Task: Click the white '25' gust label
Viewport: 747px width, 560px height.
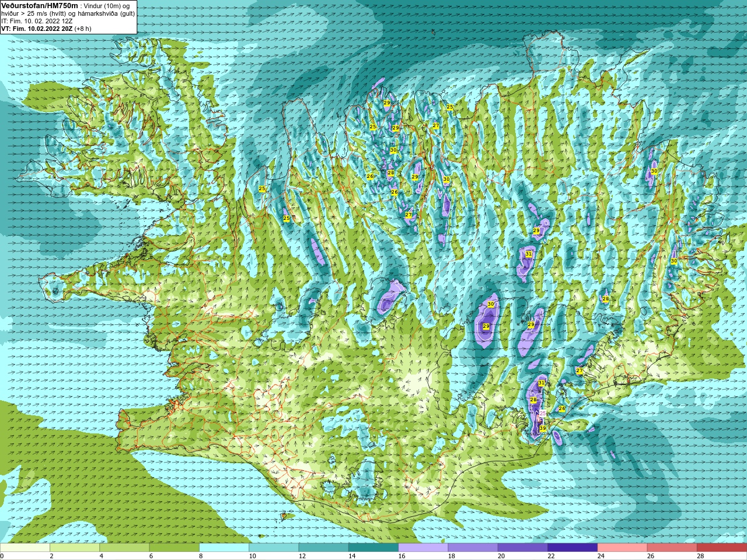Action: (x=543, y=413)
